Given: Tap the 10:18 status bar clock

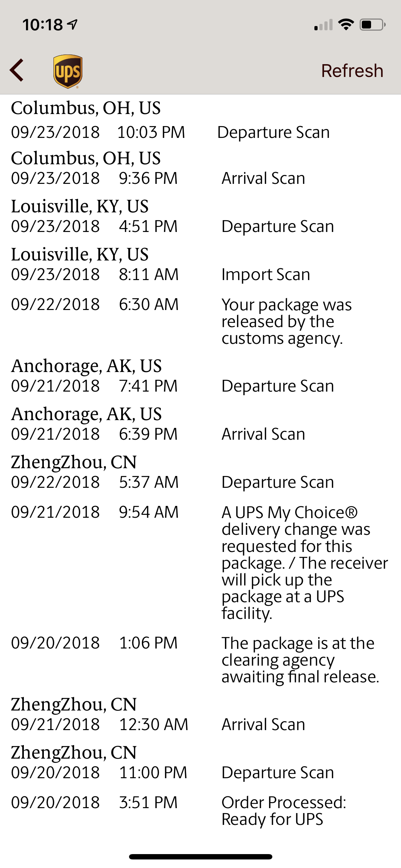Looking at the screenshot, I should point(42,25).
